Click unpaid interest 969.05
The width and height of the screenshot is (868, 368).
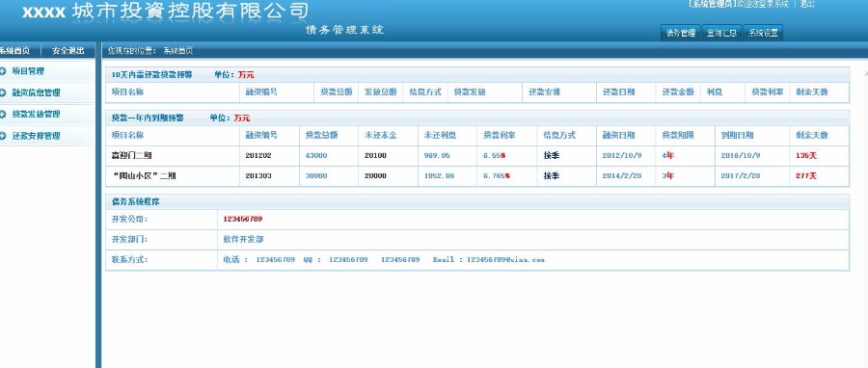(437, 156)
